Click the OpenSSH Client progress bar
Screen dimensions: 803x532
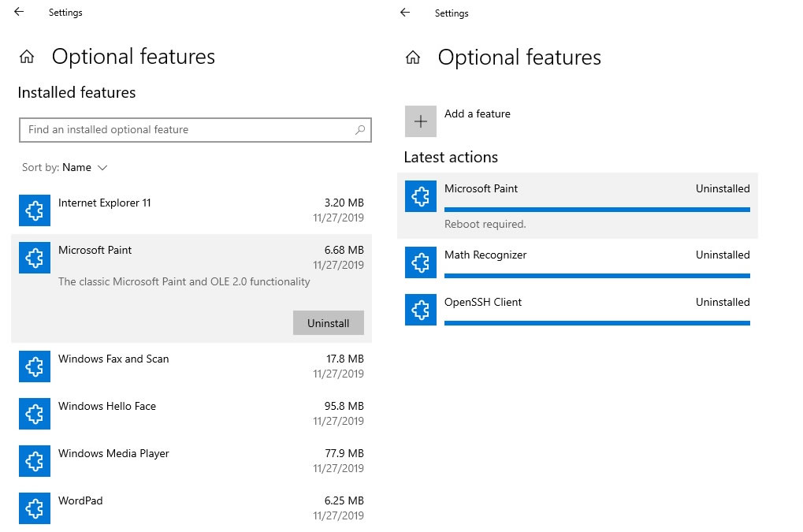(597, 323)
